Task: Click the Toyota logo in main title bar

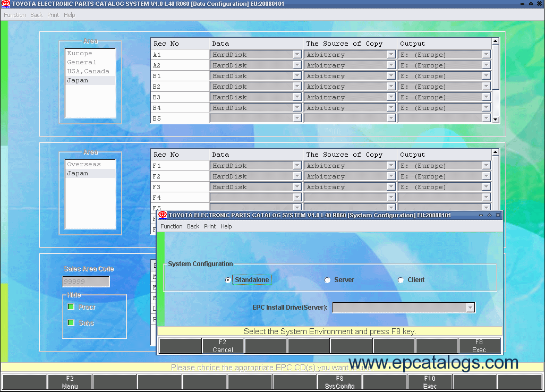Action: pos(5,4)
